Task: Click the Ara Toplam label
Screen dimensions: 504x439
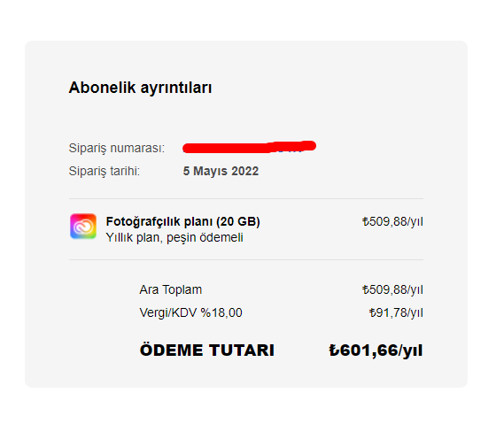Action: point(171,289)
